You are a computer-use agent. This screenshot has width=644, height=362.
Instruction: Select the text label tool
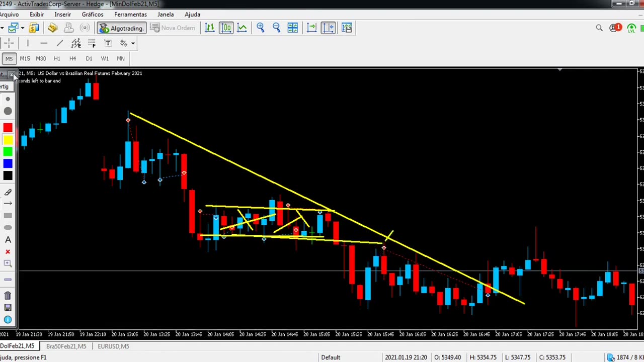pyautogui.click(x=108, y=43)
